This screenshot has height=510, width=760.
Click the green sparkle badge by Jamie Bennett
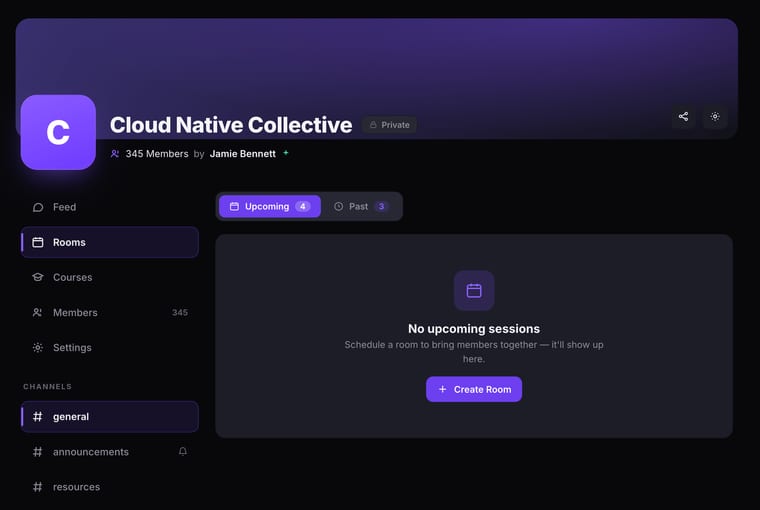coord(286,153)
